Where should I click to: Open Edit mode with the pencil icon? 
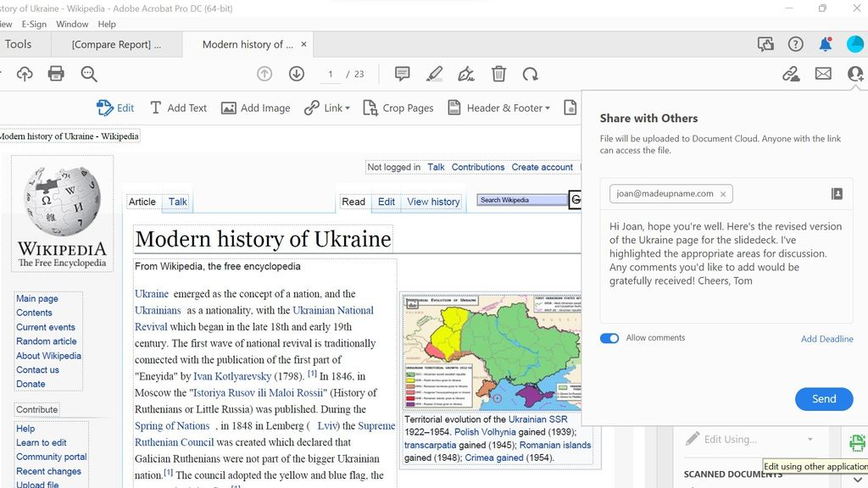[114, 108]
